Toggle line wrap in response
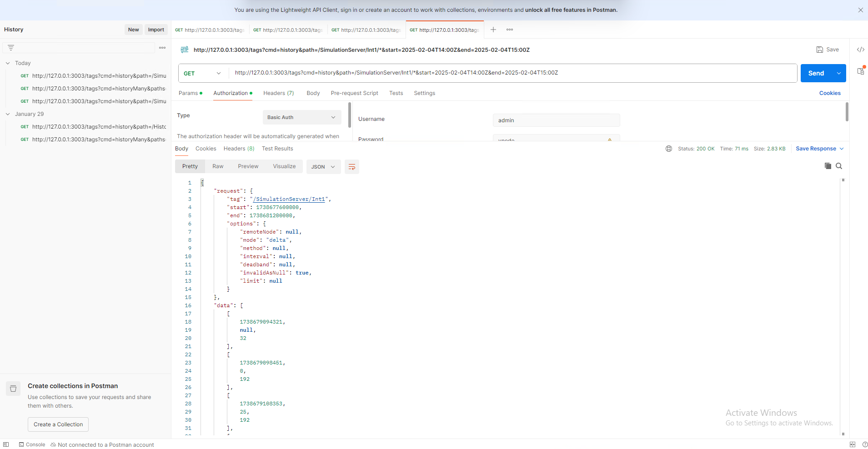Viewport: 868px width, 449px height. click(352, 167)
